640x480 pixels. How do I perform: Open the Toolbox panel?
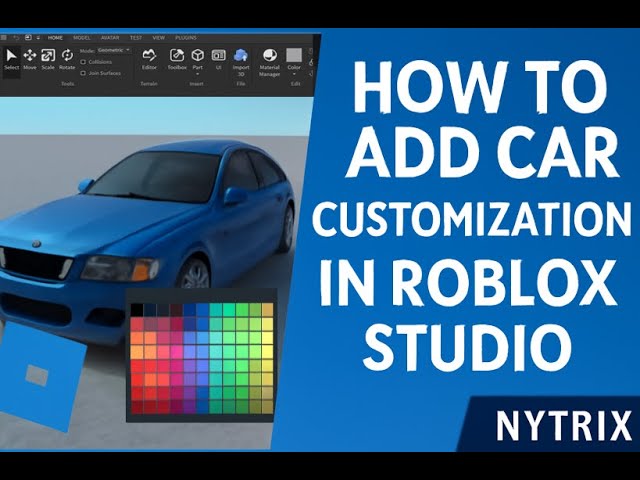click(x=177, y=60)
